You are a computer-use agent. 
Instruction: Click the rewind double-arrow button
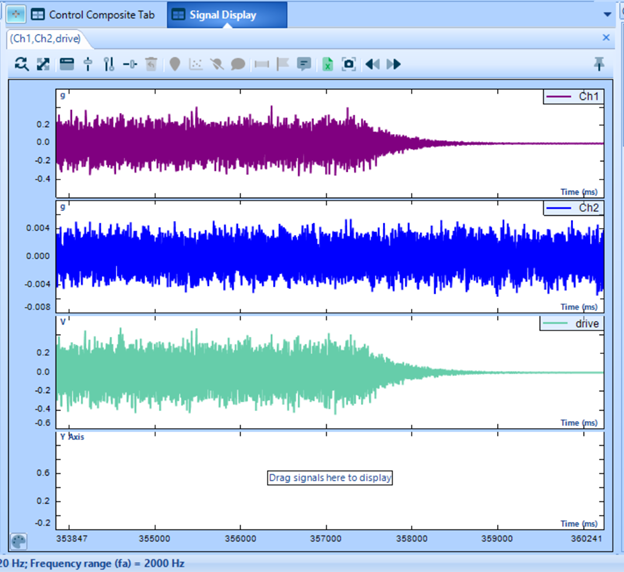(x=372, y=64)
